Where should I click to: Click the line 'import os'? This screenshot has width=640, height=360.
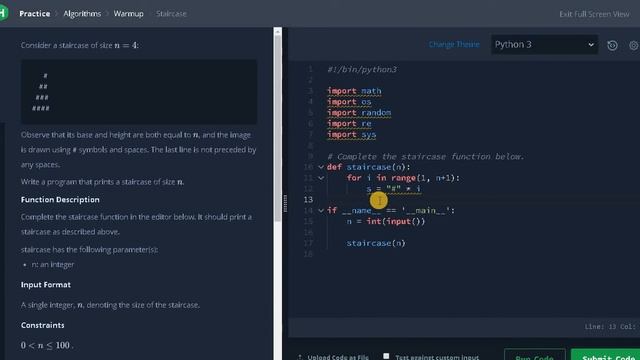(x=349, y=102)
